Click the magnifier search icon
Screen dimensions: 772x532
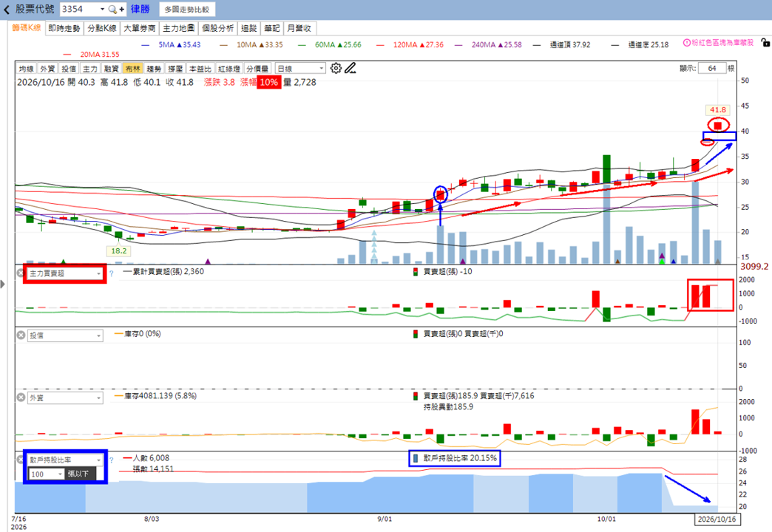pos(112,10)
